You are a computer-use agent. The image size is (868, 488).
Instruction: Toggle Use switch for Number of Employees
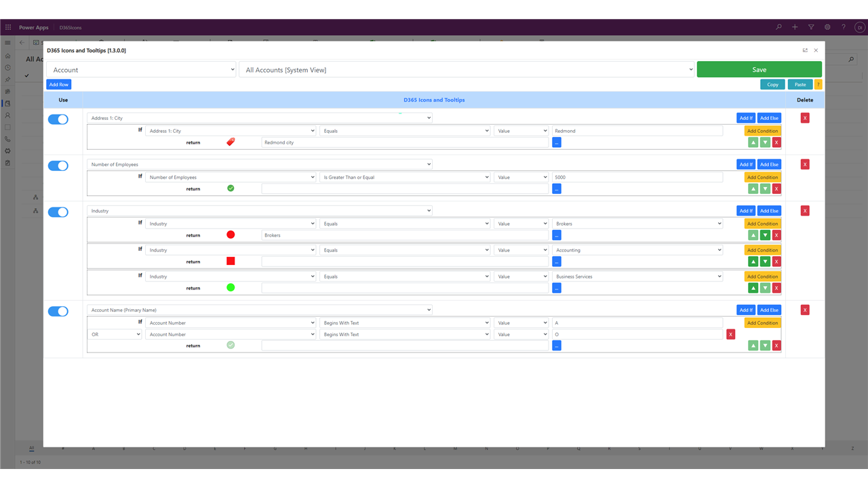[x=58, y=165]
